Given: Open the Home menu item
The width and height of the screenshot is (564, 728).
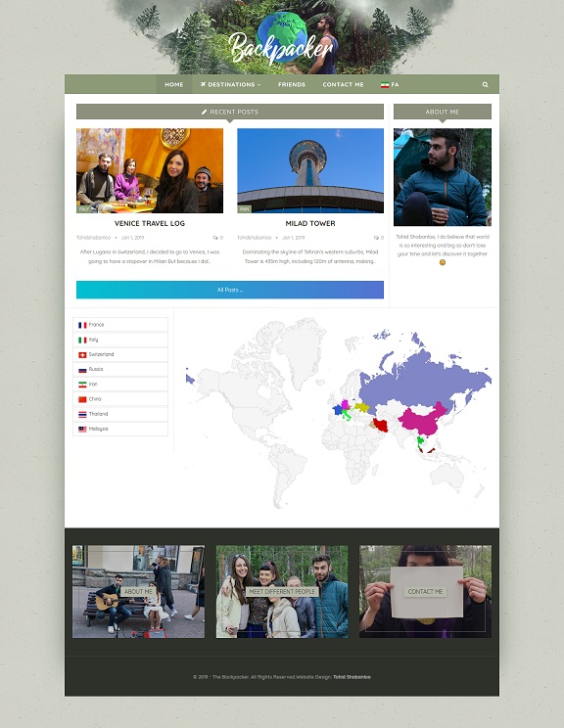Looking at the screenshot, I should 174,84.
